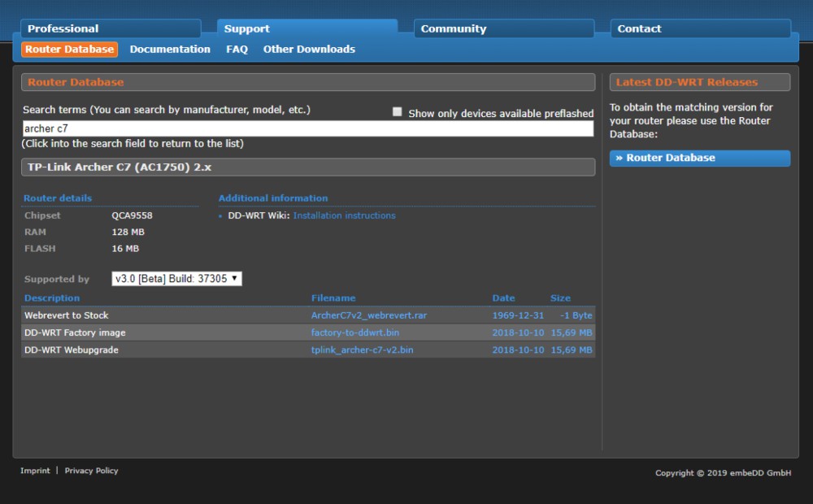Click the Webrevert to Stock description

click(x=67, y=315)
